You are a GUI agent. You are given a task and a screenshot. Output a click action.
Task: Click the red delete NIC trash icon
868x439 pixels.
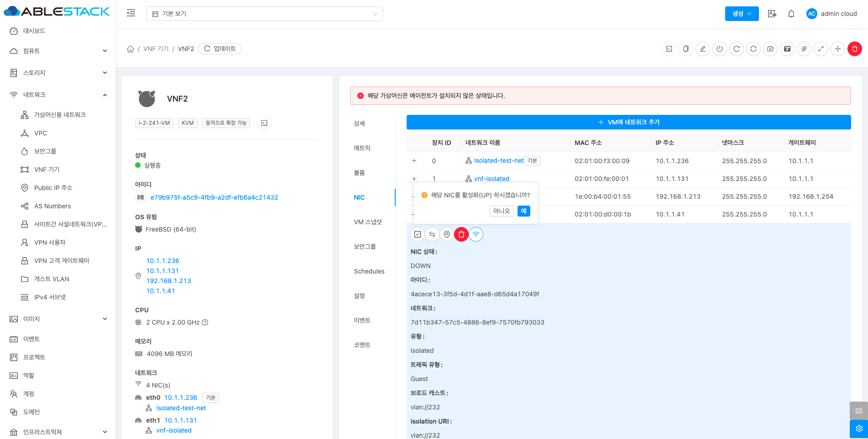[x=461, y=234]
